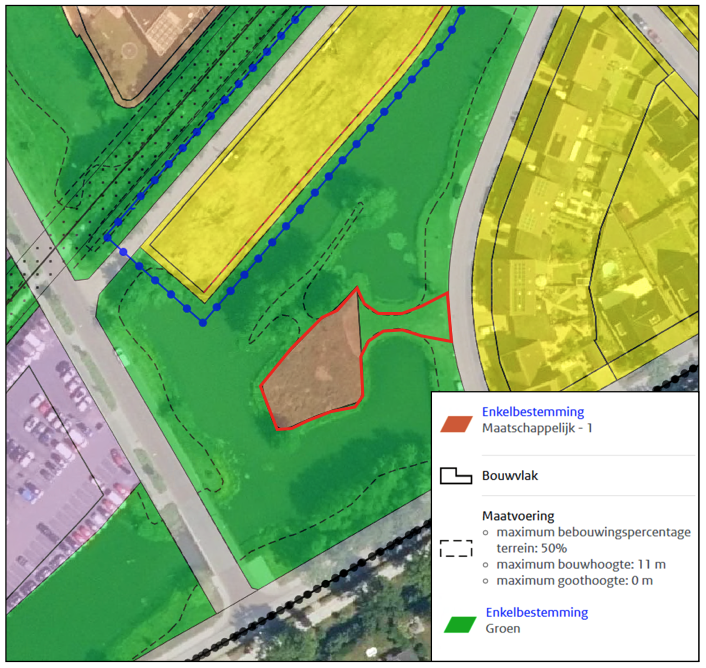Image resolution: width=706 pixels, height=668 pixels.
Task: Click the lower 'Enkelbestemming' link above Groen
Action: [x=536, y=612]
